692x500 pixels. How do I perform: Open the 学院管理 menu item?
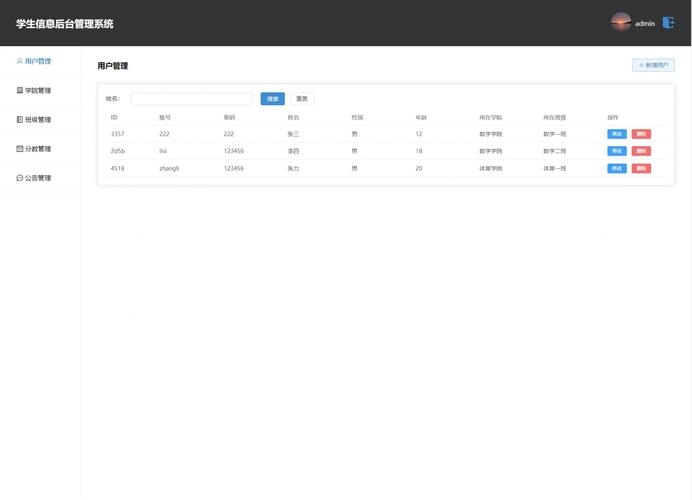[38, 90]
